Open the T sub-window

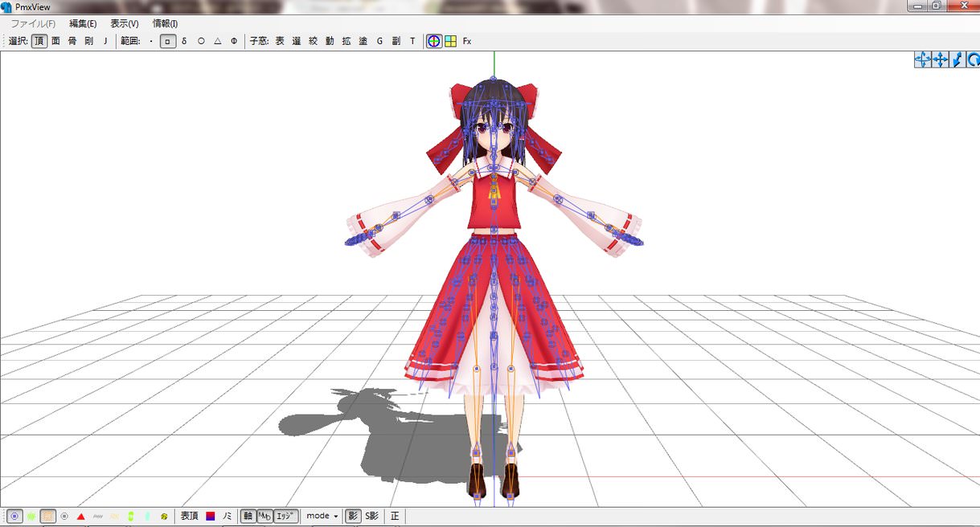pyautogui.click(x=412, y=41)
